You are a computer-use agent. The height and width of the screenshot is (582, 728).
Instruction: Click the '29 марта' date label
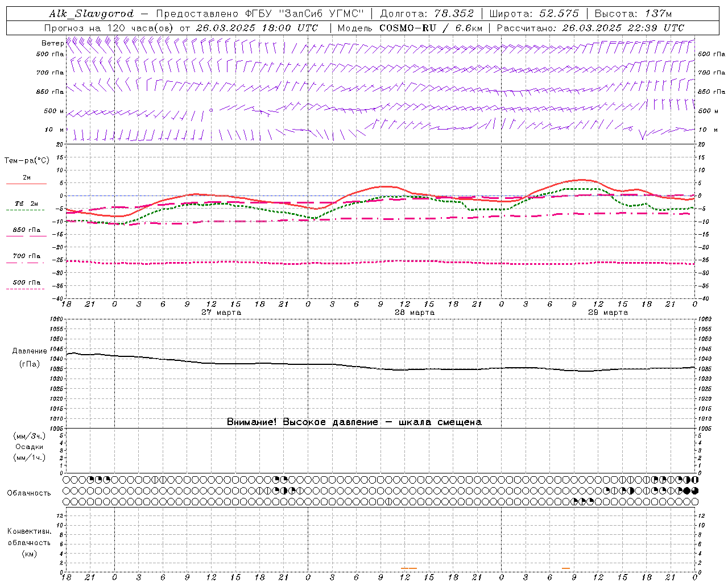(x=608, y=313)
